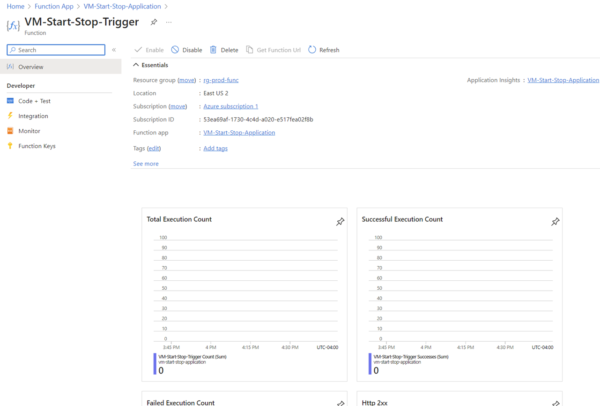
Task: Click the Enable checkmark button
Action: click(x=149, y=50)
